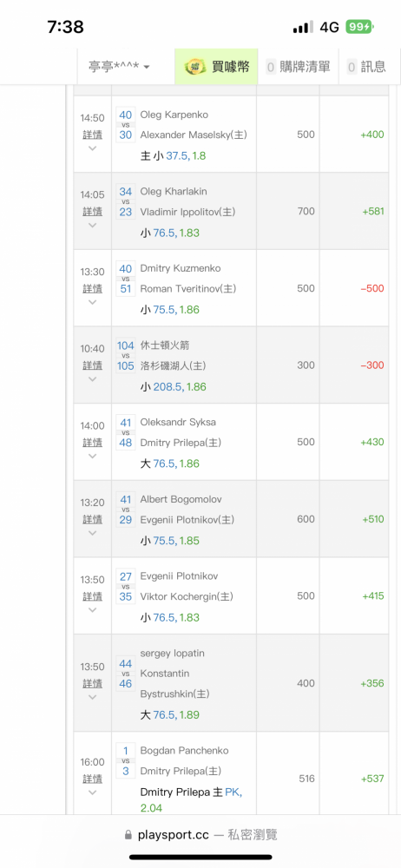Select the 小 208.5, 1.86 pick text

pos(174,387)
